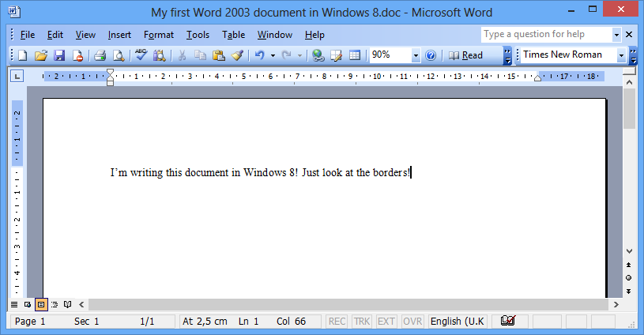The height and width of the screenshot is (335, 644).
Task: Switch to Web Layout view icon
Action: pyautogui.click(x=28, y=305)
